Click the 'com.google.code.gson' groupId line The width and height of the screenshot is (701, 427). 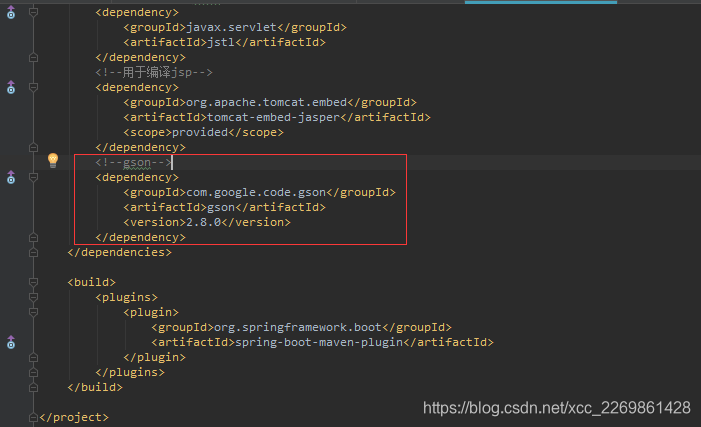[259, 192]
